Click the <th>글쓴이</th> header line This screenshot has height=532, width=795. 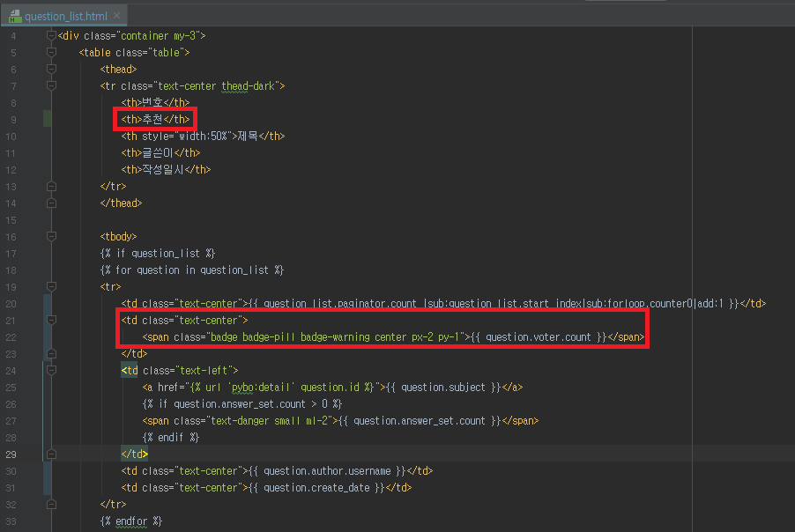(x=160, y=153)
